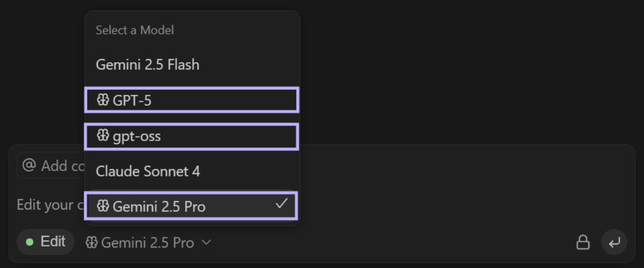Collapse the model list using the selector chevron
Image resolution: width=644 pixels, height=268 pixels.
click(207, 242)
